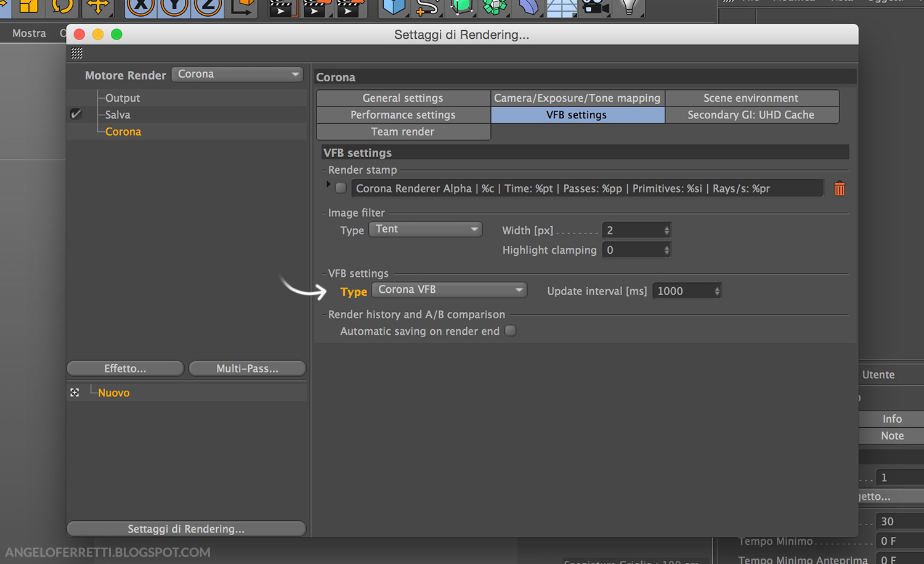
Task: Click the Effetto... button
Action: pos(125,369)
